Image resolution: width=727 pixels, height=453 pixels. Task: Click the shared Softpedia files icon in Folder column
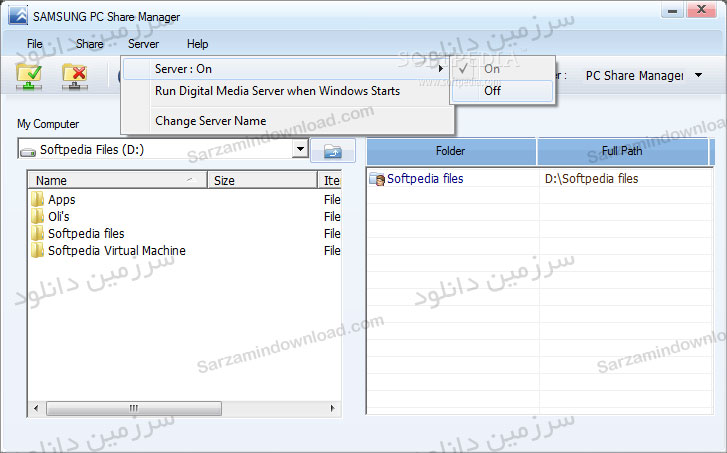(377, 179)
